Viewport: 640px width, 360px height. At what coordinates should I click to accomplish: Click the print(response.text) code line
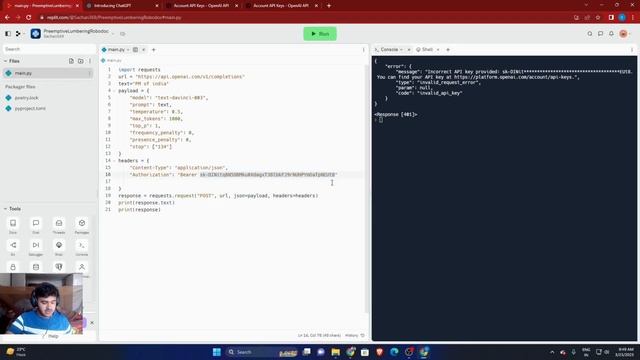(x=146, y=202)
